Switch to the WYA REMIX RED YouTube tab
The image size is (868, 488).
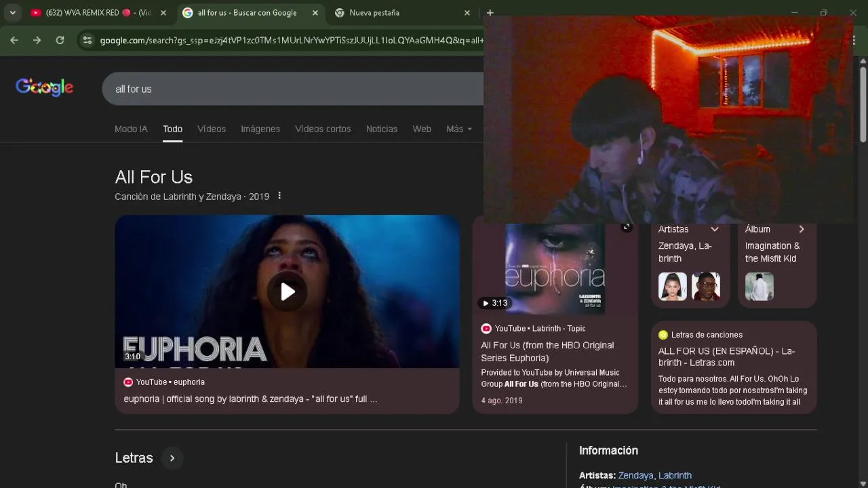pyautogui.click(x=98, y=13)
